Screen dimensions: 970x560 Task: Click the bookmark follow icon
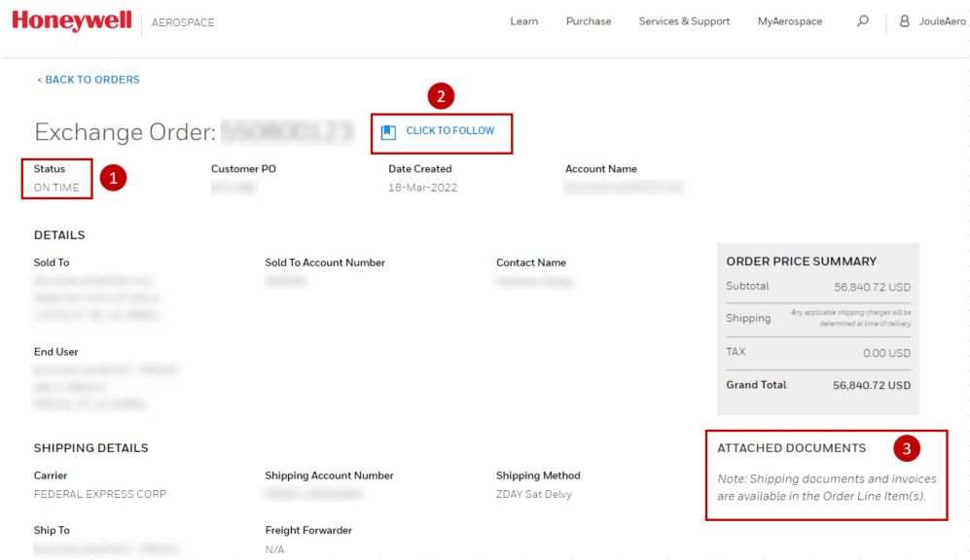click(388, 132)
